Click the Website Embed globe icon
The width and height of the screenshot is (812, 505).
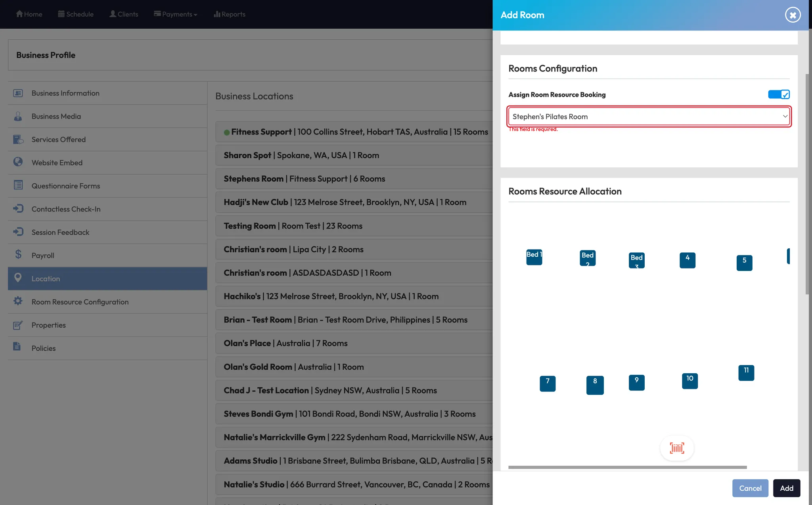tap(18, 162)
